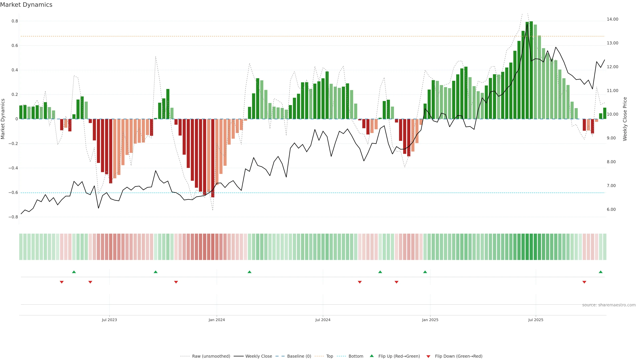
Task: Toggle Weekly Close line in legend
Action: click(258, 356)
